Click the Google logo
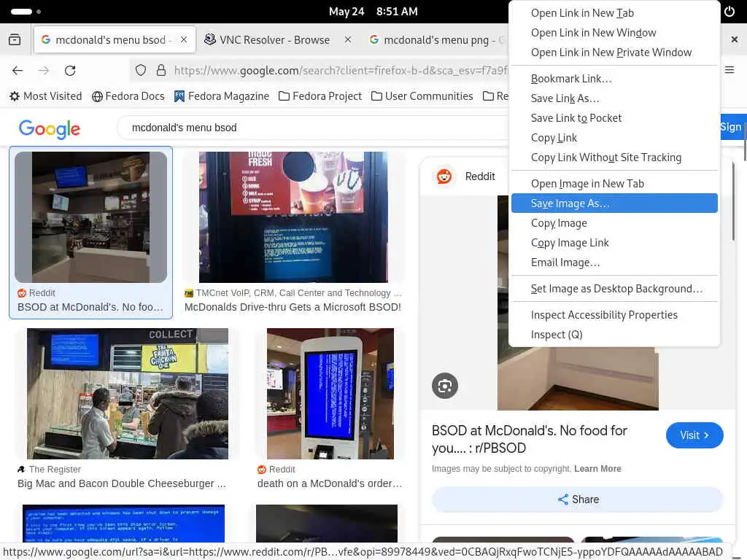The image size is (747, 560). coord(50,128)
